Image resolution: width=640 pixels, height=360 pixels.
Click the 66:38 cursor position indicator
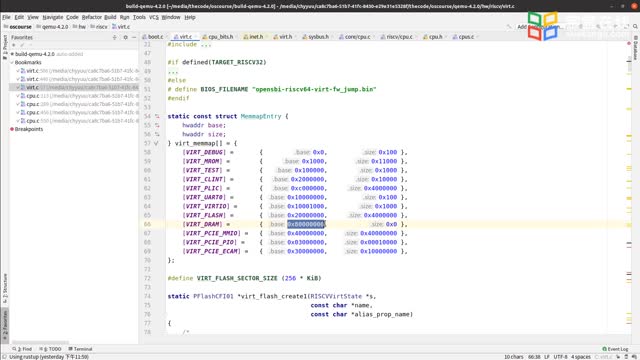(x=534, y=357)
